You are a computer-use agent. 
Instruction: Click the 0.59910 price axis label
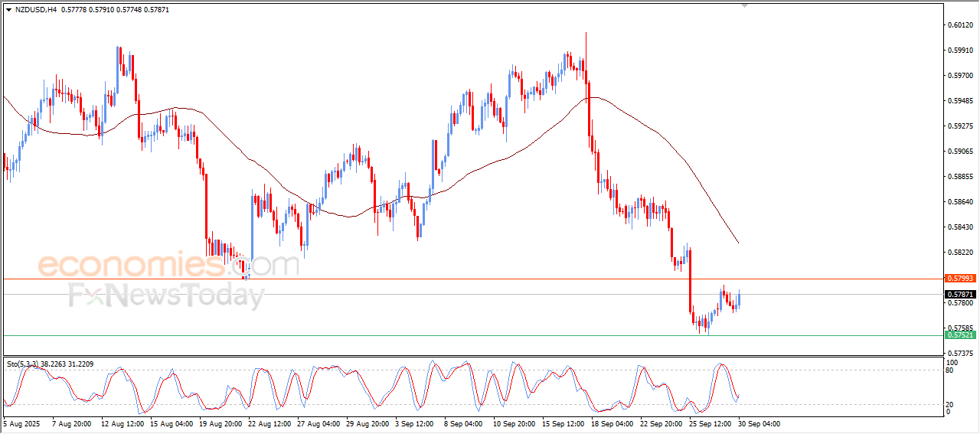[960, 51]
